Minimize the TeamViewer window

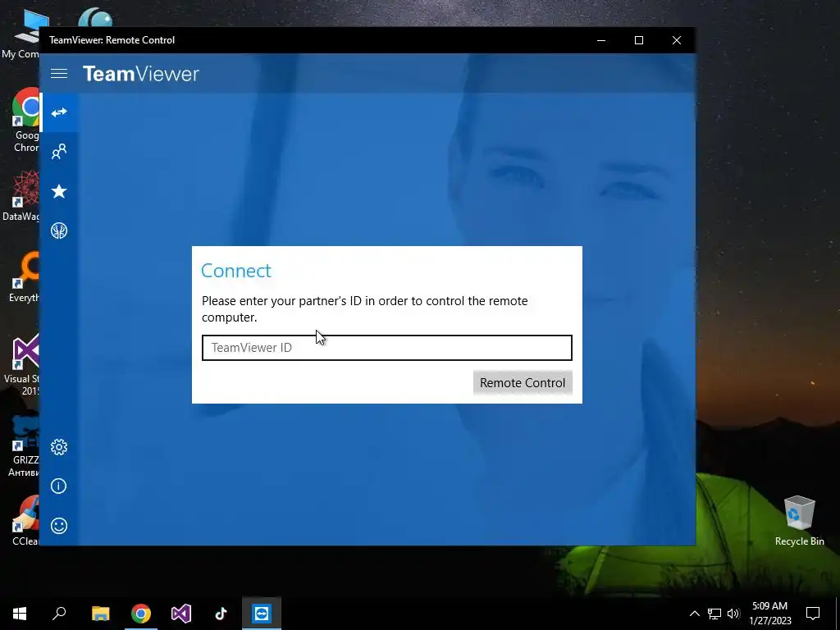601,40
